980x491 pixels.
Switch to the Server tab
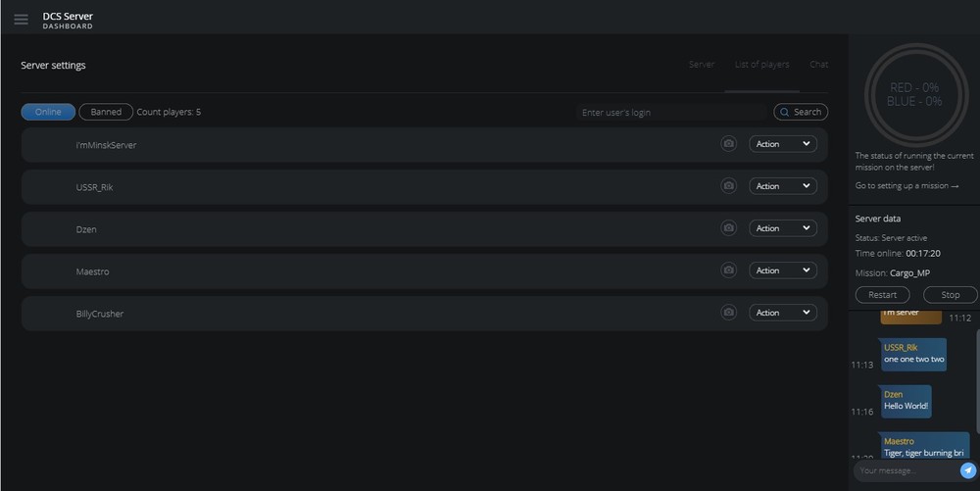702,65
